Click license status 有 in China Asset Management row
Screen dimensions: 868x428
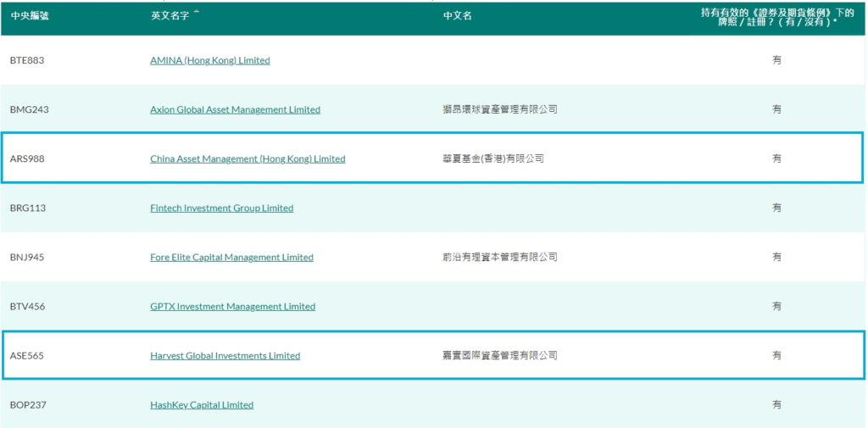coord(777,158)
